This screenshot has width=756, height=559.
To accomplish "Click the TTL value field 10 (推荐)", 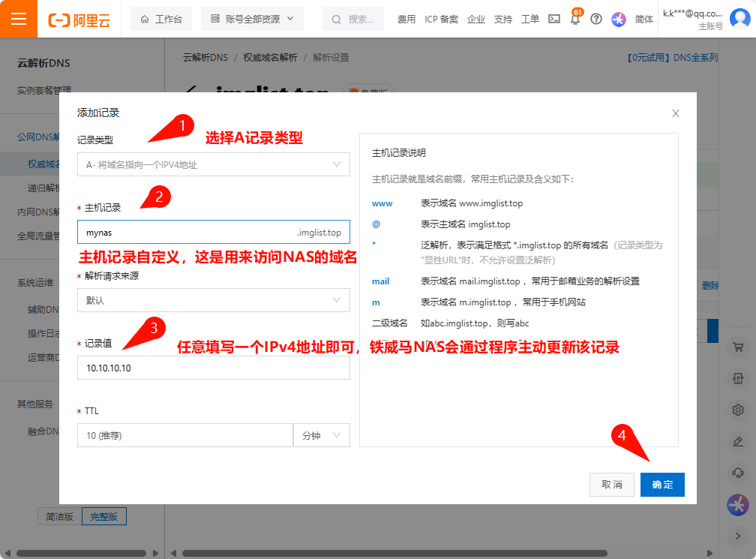I will pyautogui.click(x=185, y=435).
